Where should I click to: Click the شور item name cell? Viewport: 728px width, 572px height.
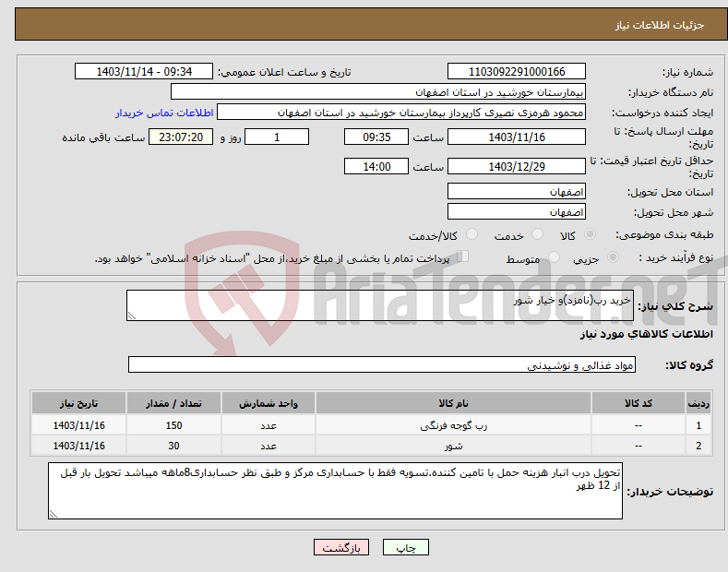coord(453,446)
